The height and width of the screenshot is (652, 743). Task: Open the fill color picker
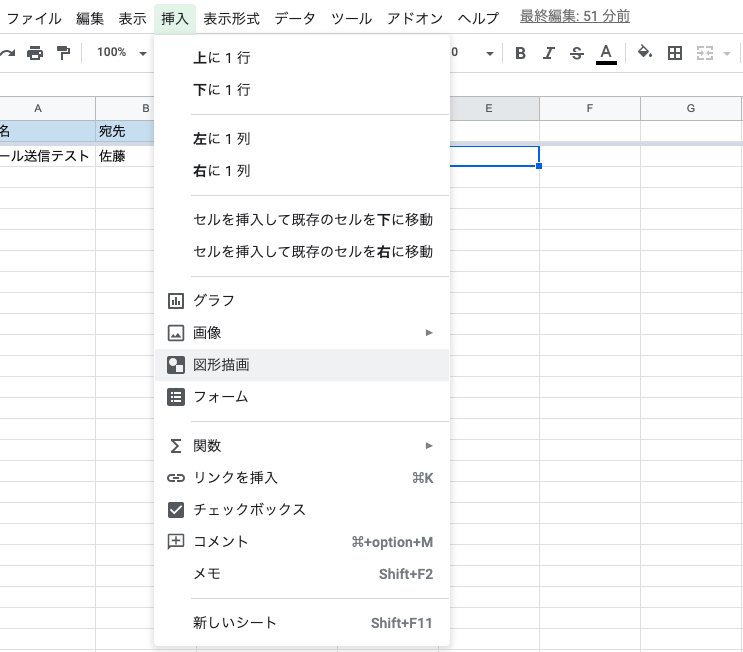click(645, 52)
